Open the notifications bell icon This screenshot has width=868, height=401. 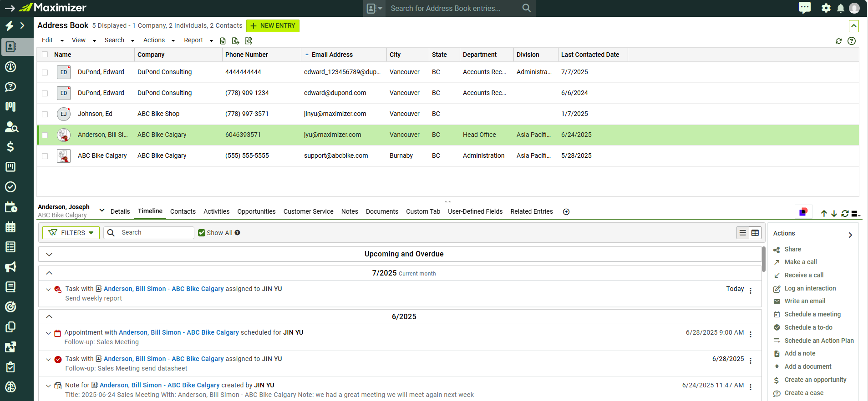point(841,8)
